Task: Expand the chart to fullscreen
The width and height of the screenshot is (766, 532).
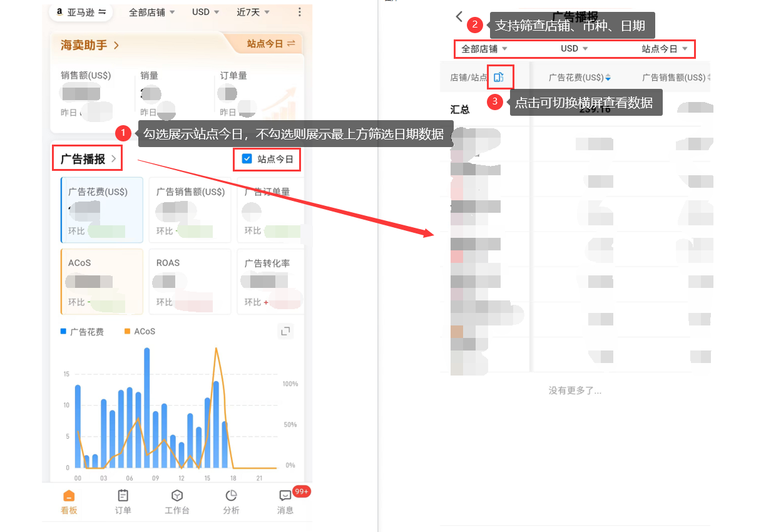Action: click(285, 331)
